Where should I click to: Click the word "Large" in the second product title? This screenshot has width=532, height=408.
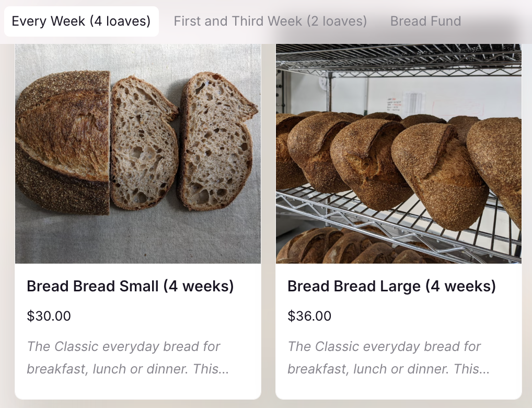(398, 286)
